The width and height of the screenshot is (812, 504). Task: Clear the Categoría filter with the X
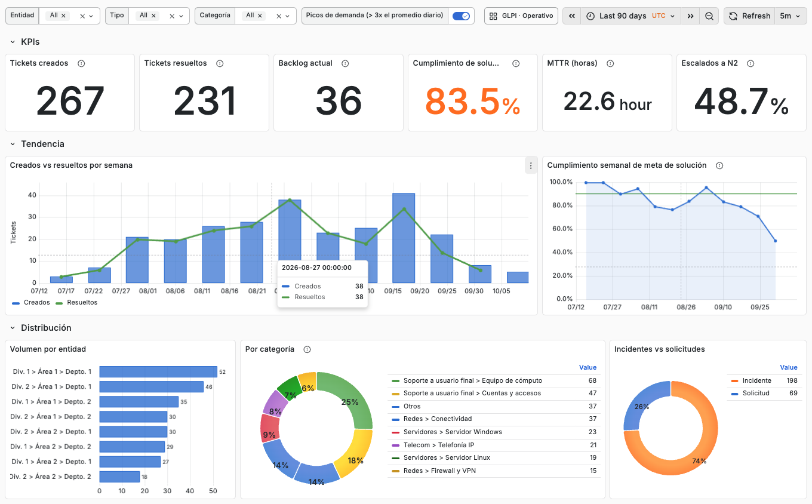point(279,16)
